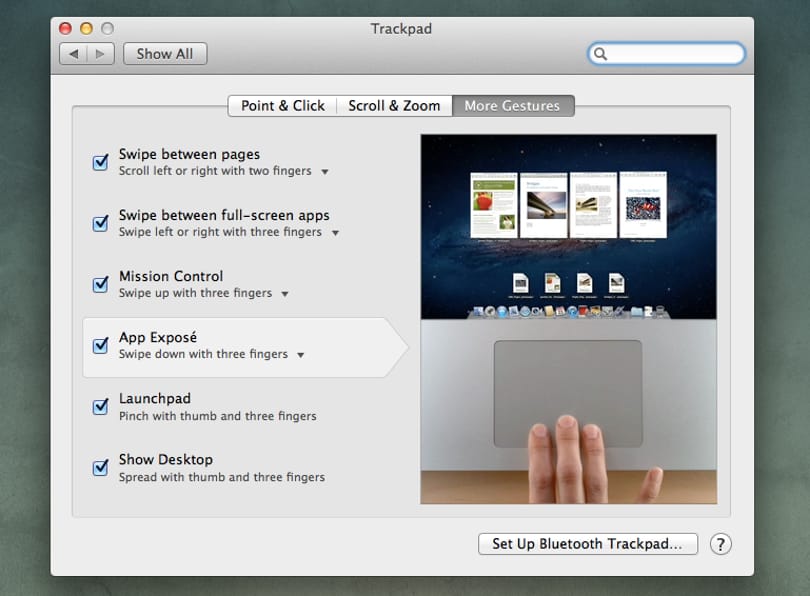Screen dimensions: 810x596
Task: Select the Launchpad gesture title
Action: point(155,398)
